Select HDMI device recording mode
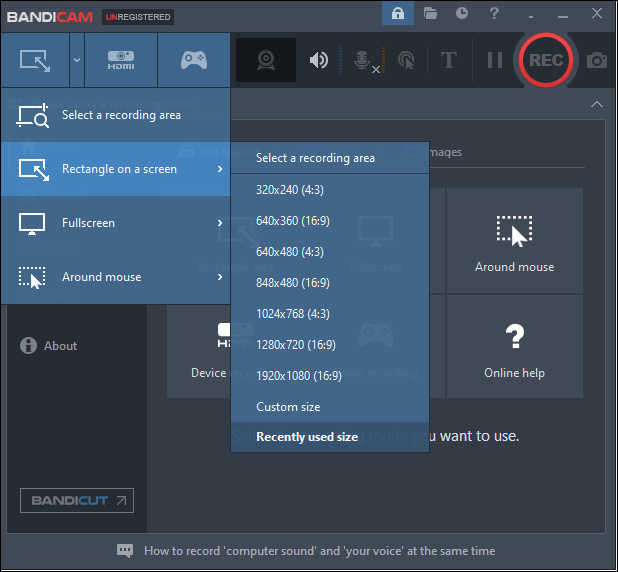Screen dimensions: 618x572 (121, 60)
